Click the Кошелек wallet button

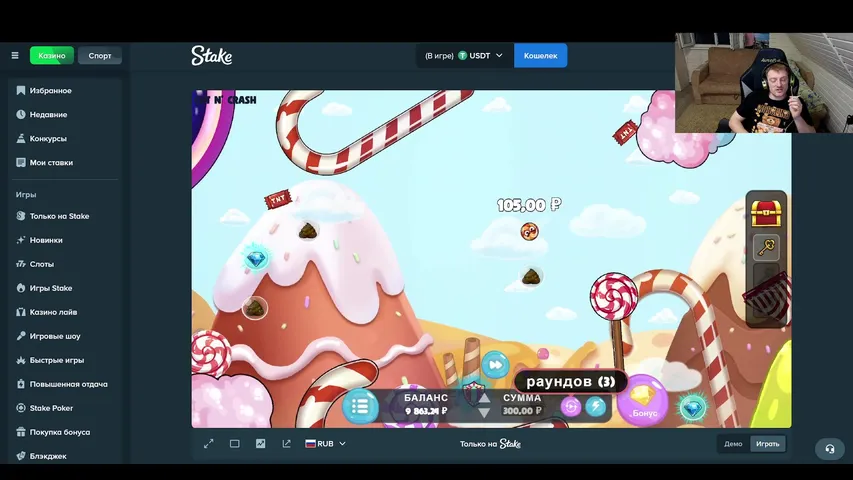540,56
